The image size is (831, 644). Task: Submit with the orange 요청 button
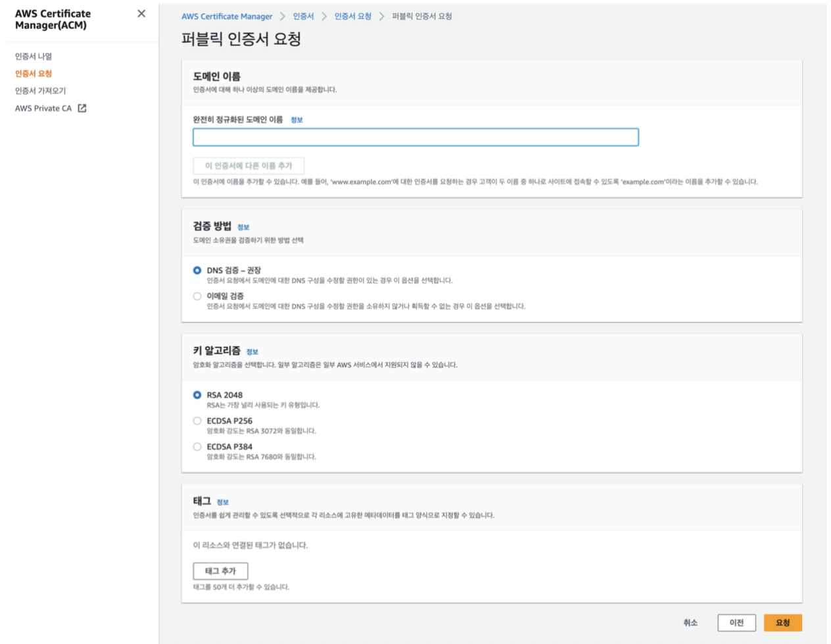click(782, 622)
